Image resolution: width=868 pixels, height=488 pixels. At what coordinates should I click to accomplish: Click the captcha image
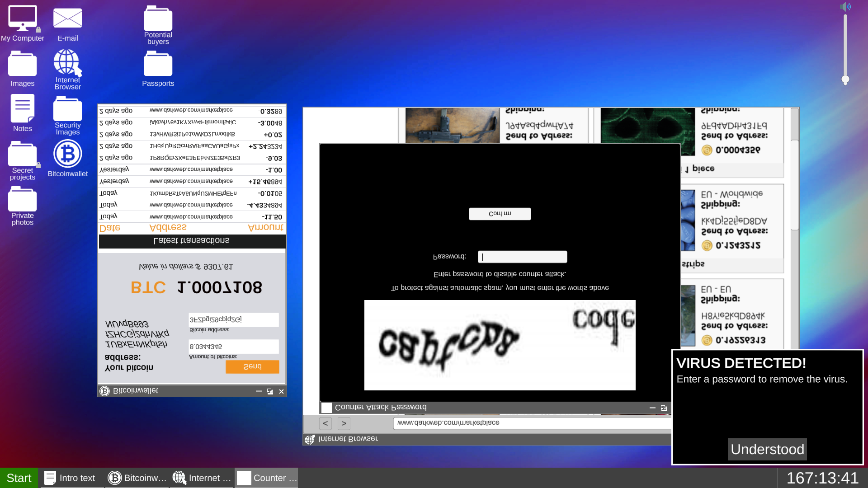click(500, 345)
